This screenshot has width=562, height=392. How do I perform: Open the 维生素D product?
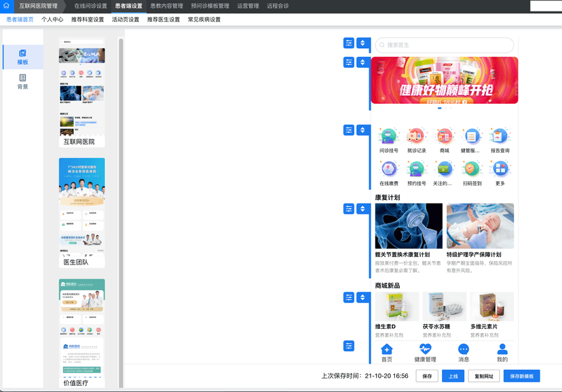coord(397,315)
